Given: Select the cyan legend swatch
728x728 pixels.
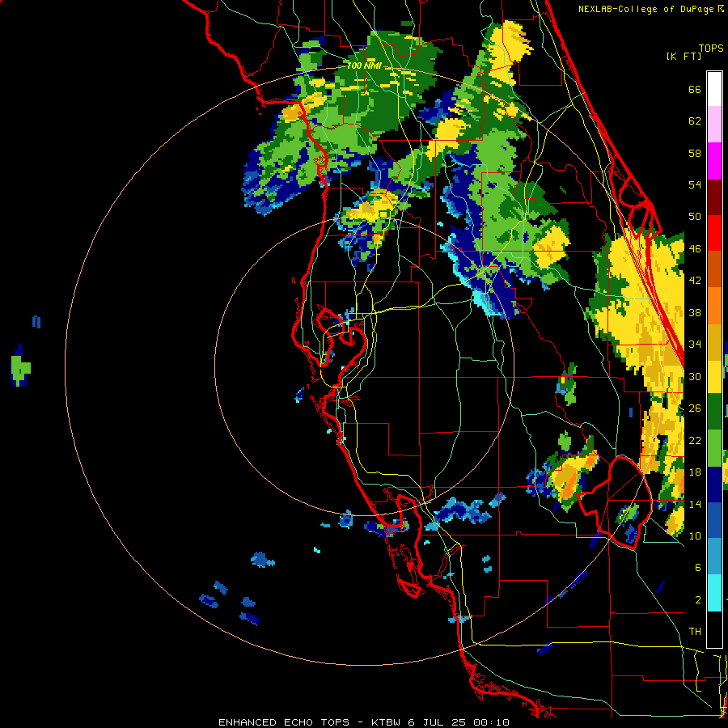Looking at the screenshot, I should click(714, 593).
